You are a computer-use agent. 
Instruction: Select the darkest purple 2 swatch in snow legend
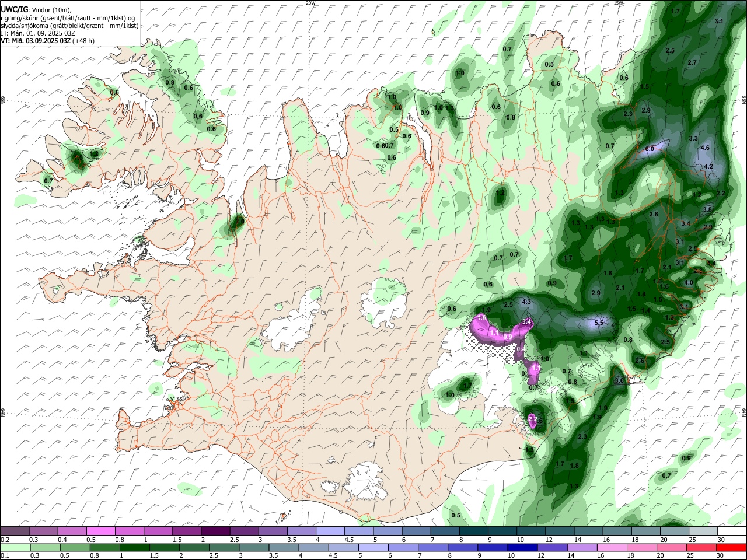click(x=215, y=531)
